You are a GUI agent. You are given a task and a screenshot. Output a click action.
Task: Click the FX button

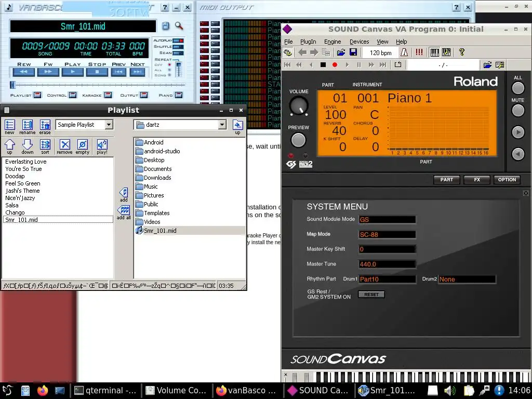(x=477, y=180)
